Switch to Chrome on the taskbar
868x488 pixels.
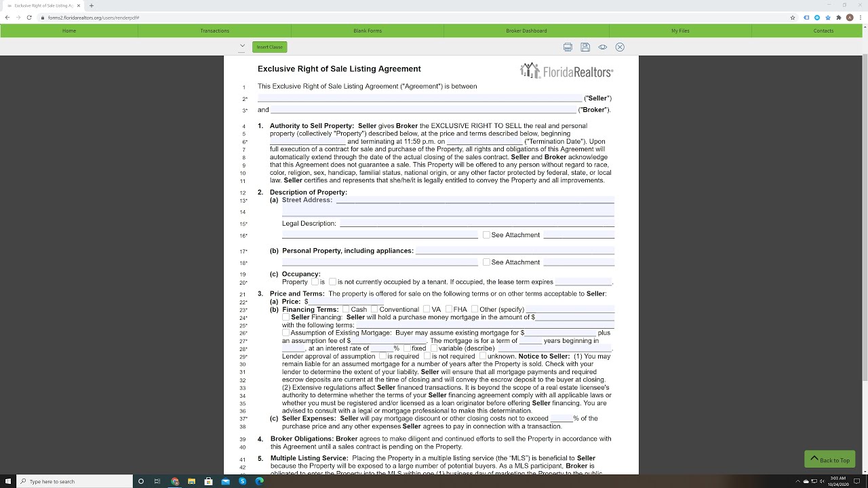coord(175,481)
